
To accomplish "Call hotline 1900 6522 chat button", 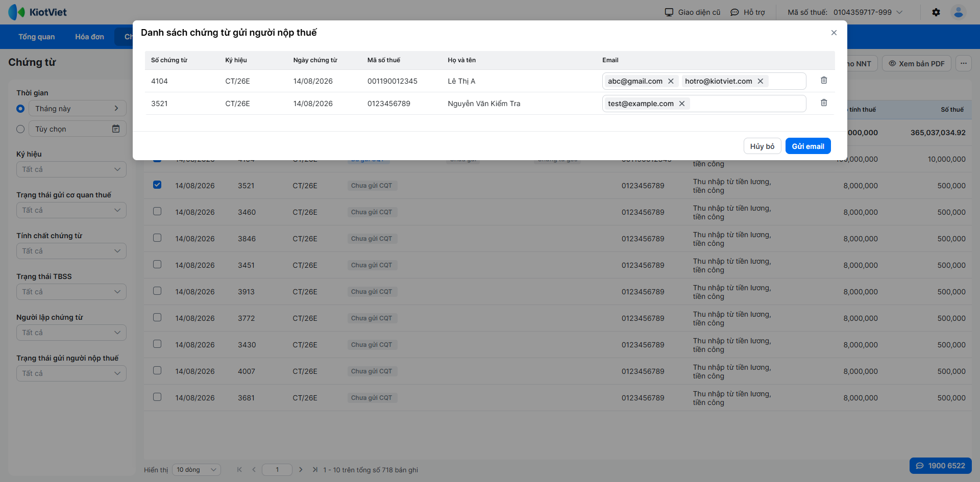I will coord(940,466).
